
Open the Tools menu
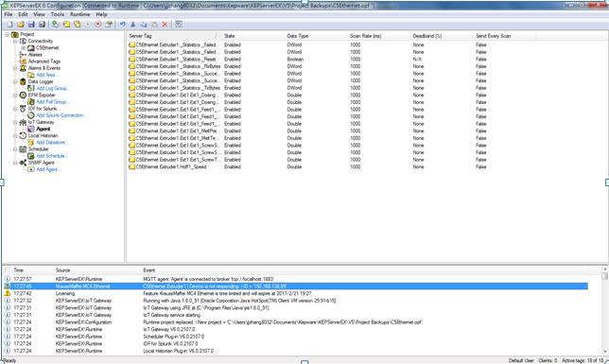(58, 14)
